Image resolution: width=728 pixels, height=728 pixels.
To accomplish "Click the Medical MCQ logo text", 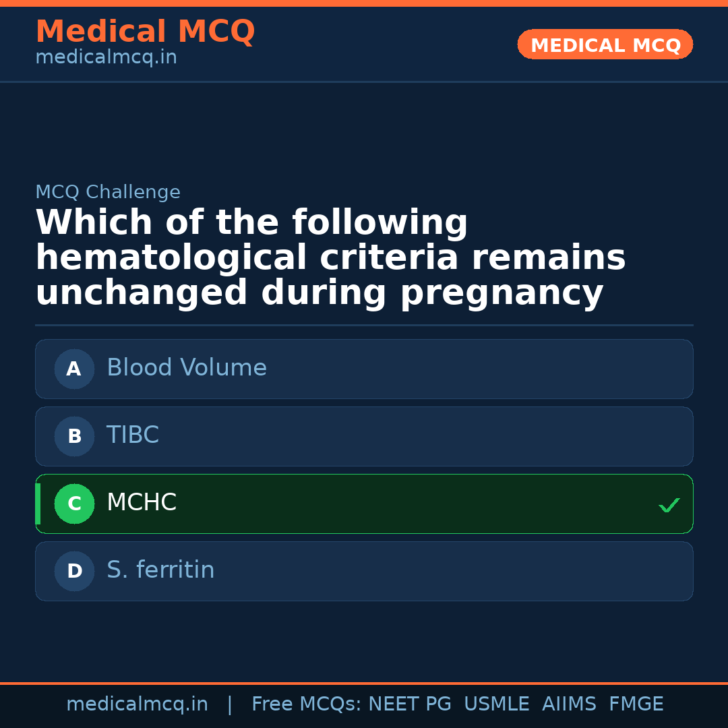I will pos(145,32).
